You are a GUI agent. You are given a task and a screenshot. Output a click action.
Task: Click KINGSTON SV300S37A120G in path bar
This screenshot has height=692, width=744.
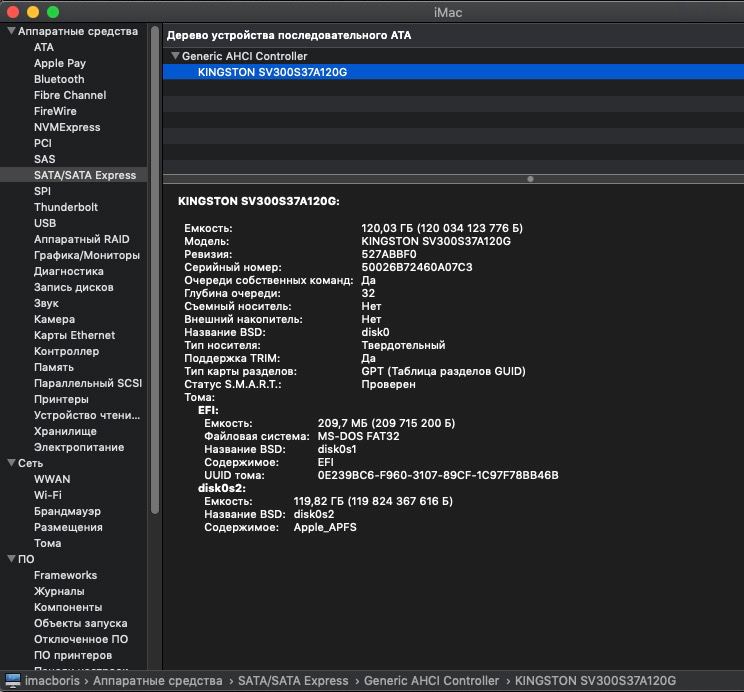pos(595,680)
